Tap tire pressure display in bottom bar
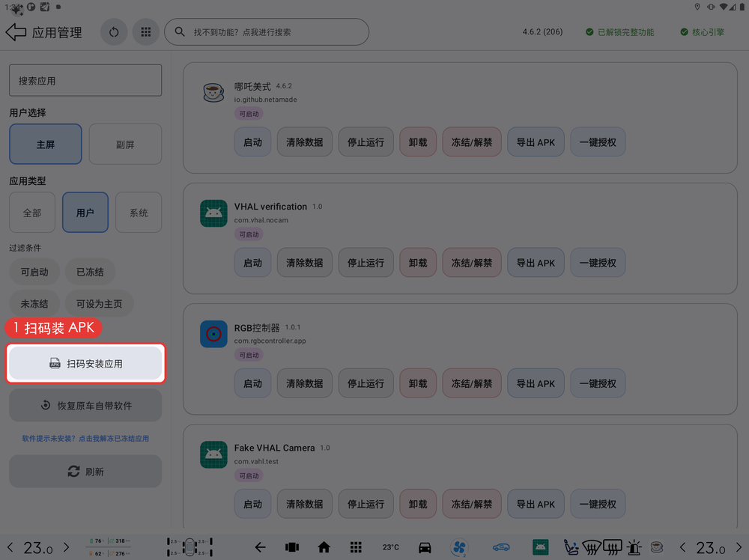 pyautogui.click(x=189, y=547)
